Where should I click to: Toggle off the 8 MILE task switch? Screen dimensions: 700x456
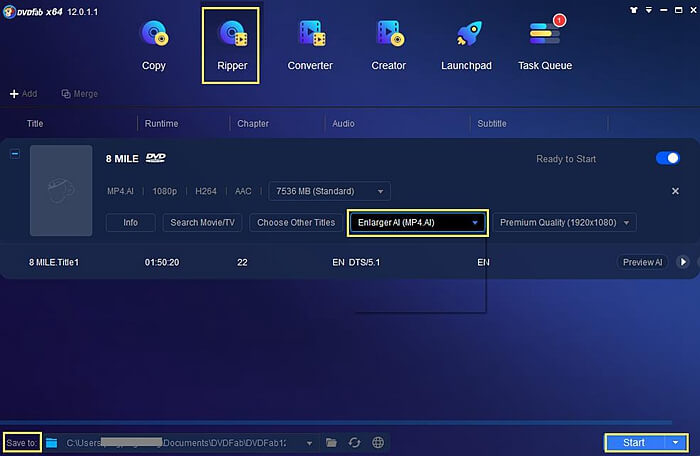click(x=668, y=158)
